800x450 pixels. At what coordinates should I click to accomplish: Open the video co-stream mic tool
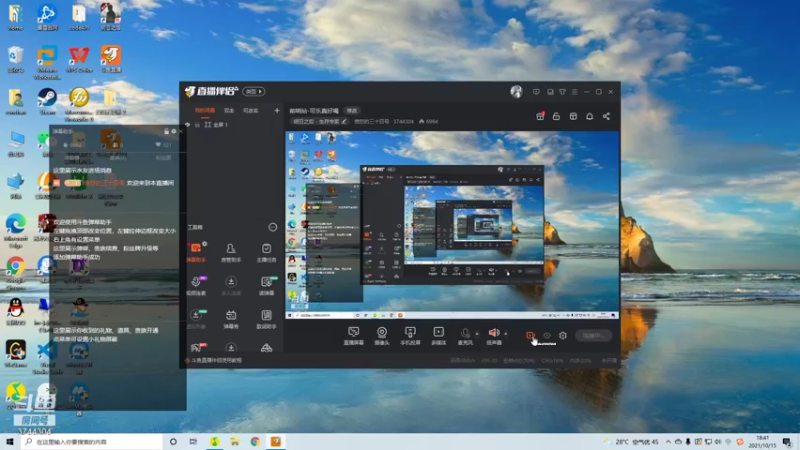coord(196,286)
